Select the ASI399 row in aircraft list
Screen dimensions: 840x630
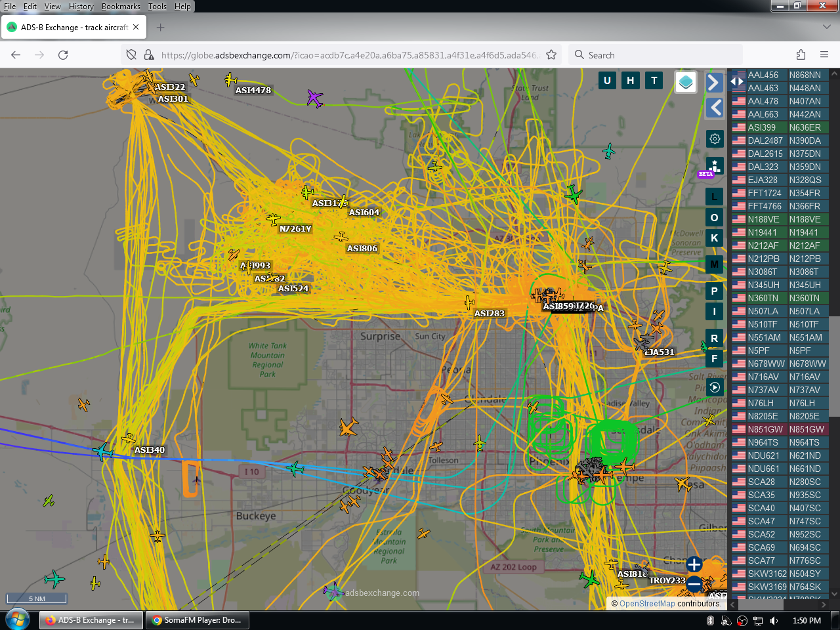click(780, 127)
